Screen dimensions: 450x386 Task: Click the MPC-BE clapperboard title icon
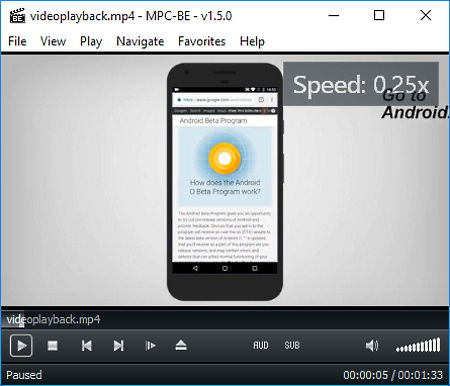(17, 16)
